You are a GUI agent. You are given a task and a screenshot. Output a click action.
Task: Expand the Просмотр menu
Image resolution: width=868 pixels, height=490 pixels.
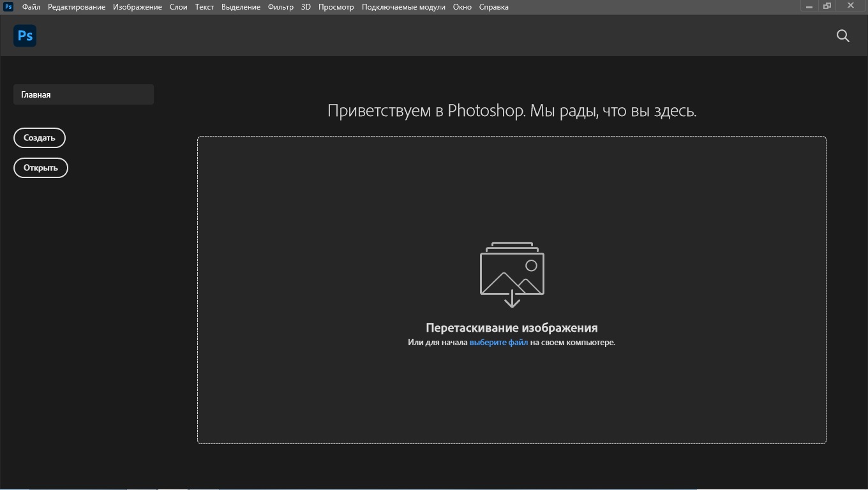pos(336,7)
